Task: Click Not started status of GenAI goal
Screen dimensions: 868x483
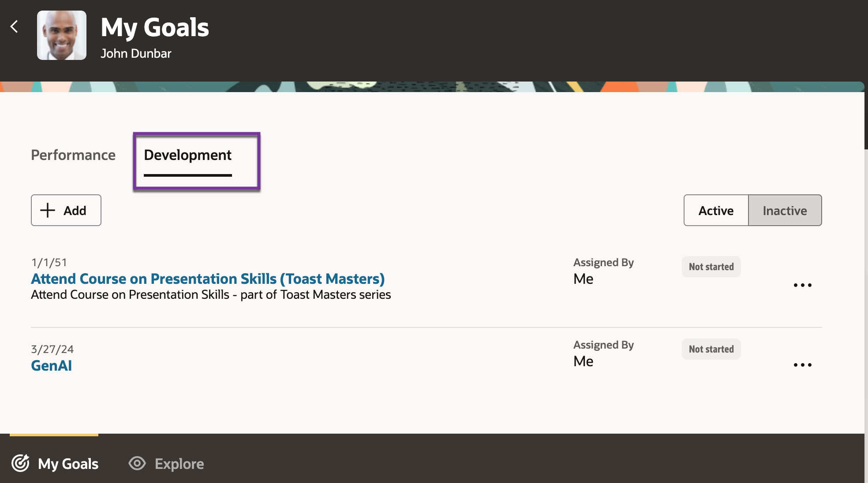Action: coord(711,349)
